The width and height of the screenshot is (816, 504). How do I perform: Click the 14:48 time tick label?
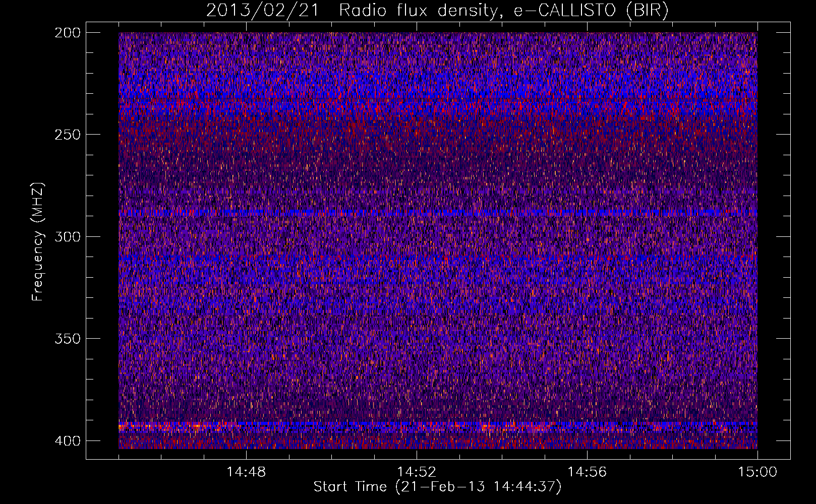click(x=246, y=472)
